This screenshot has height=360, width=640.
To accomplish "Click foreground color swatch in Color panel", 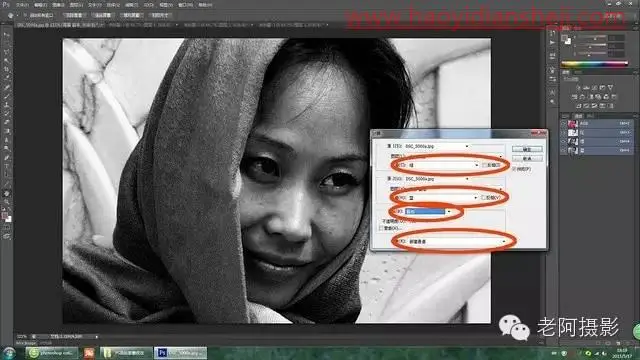I will (x=563, y=38).
